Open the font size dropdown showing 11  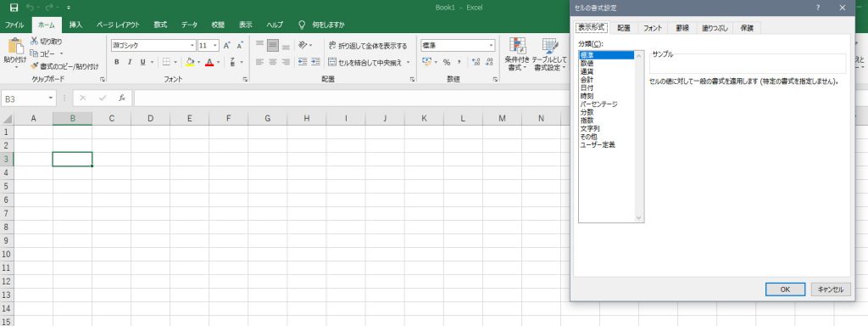click(215, 46)
